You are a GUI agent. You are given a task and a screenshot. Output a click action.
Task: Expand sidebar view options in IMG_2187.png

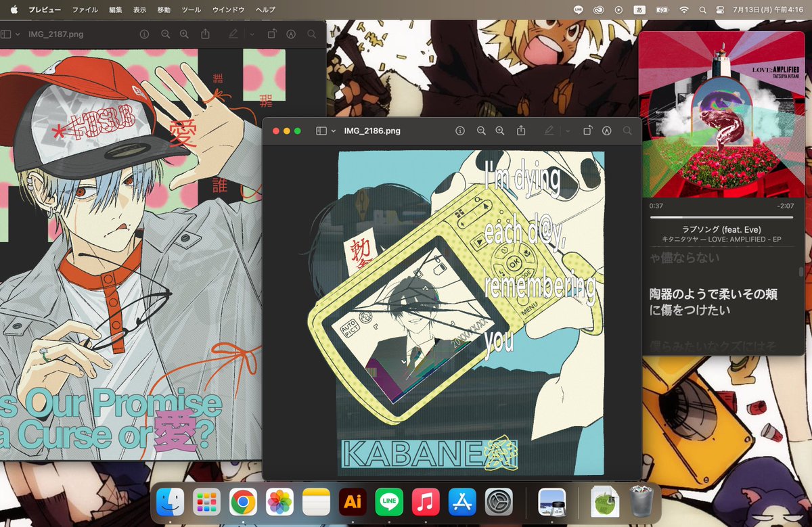pyautogui.click(x=18, y=34)
